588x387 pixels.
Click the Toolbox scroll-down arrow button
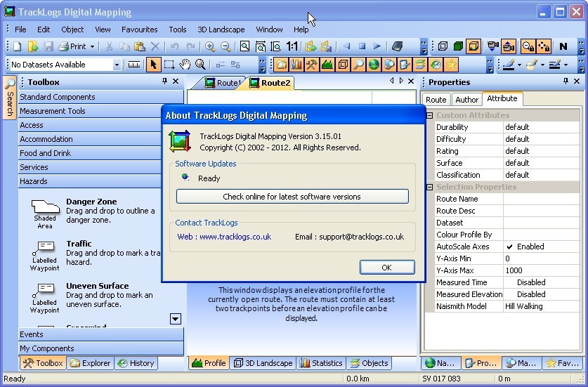click(x=175, y=319)
